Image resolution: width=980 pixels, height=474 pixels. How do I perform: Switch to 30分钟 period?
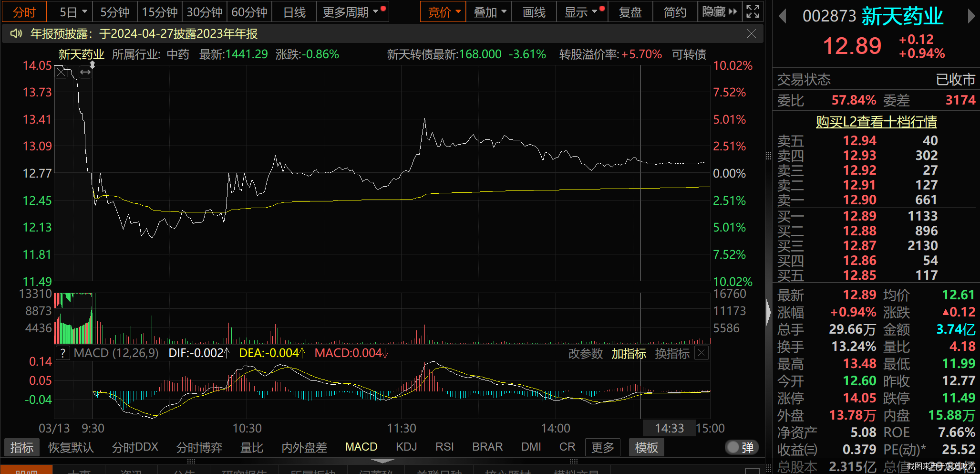205,12
